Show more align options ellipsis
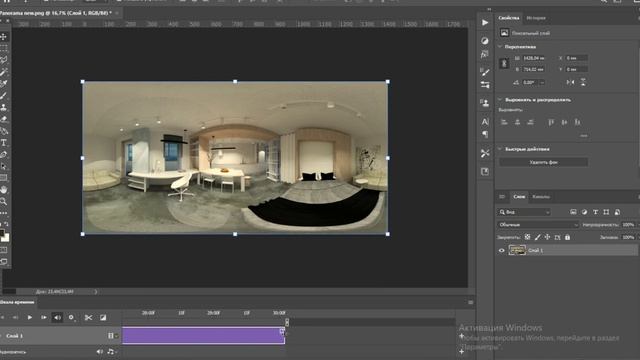This screenshot has height=360, width=640. (x=584, y=136)
